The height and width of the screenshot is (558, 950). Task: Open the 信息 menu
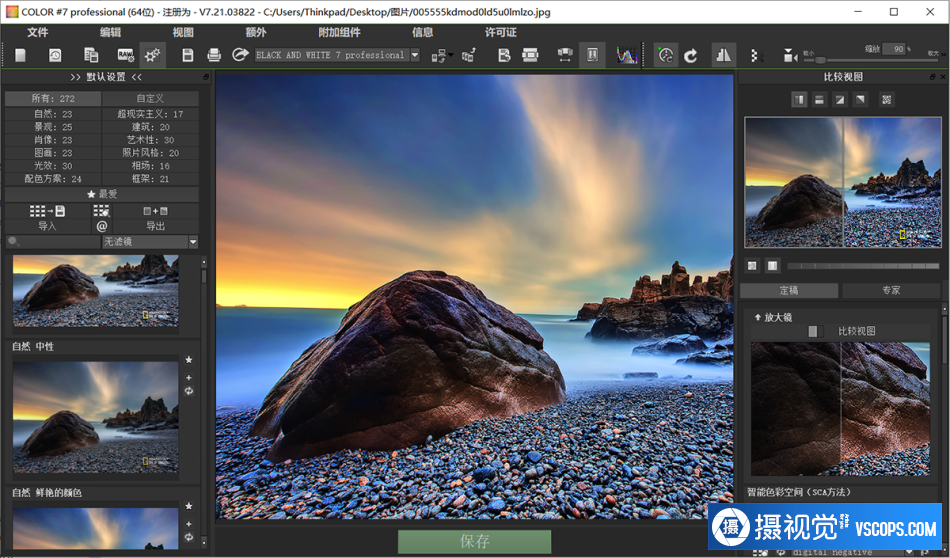[422, 32]
